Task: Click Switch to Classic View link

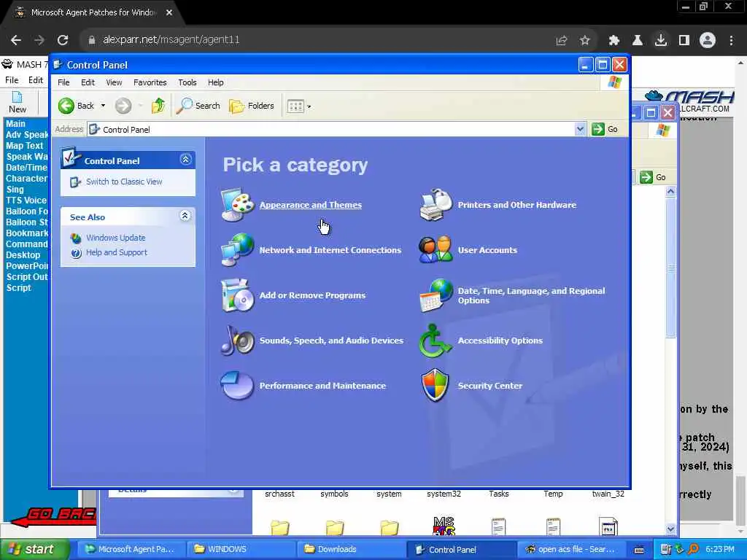Action: (x=124, y=182)
